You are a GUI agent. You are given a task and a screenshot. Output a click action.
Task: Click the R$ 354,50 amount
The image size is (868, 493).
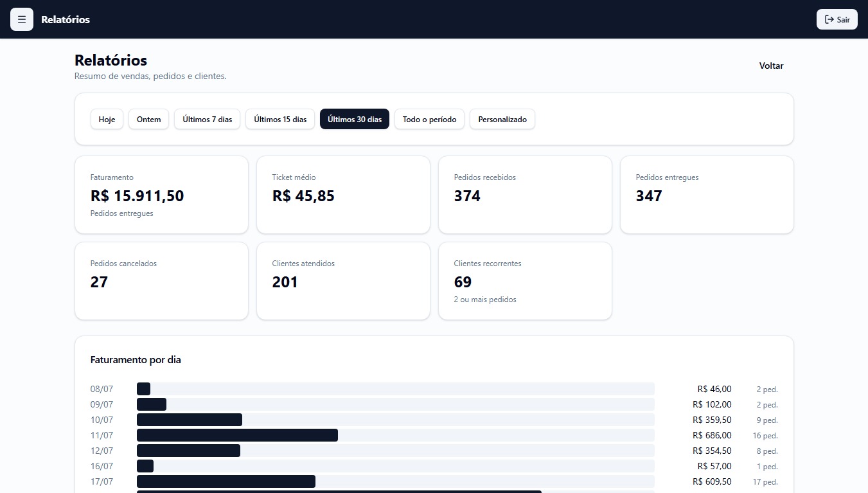pos(712,451)
